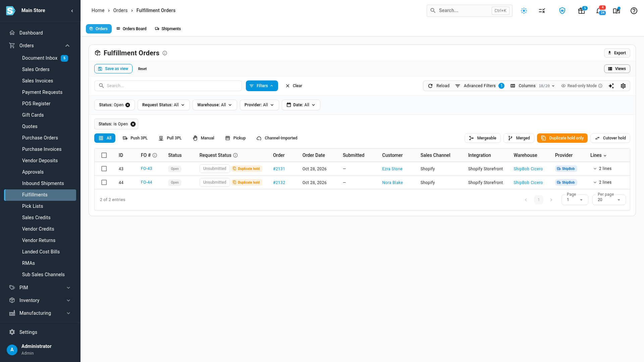
Task: Open the Views button
Action: point(617,69)
